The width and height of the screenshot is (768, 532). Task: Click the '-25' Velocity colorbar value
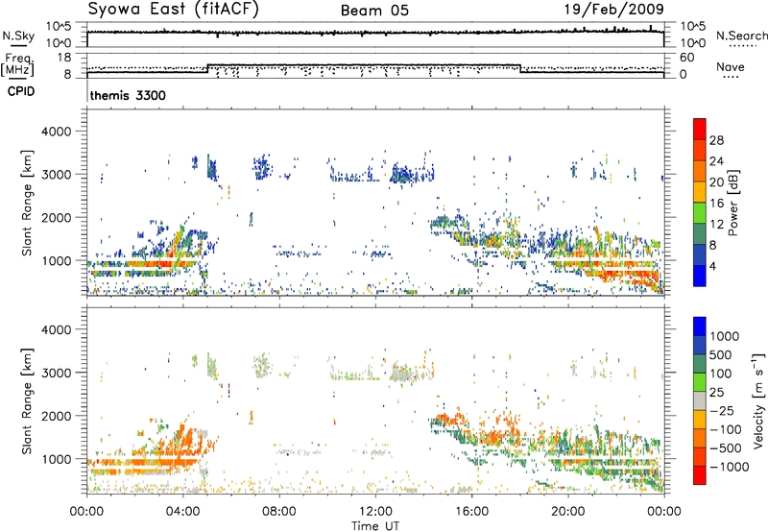click(722, 410)
